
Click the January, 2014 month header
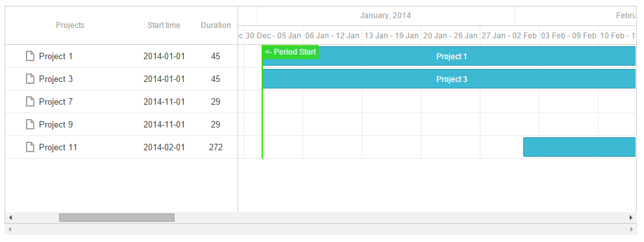click(x=386, y=16)
